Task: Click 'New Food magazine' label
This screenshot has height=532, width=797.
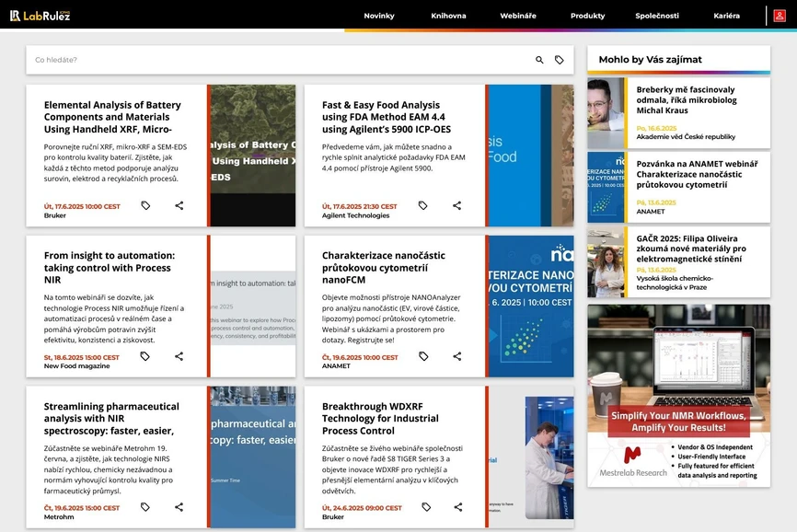Action: 76,365
